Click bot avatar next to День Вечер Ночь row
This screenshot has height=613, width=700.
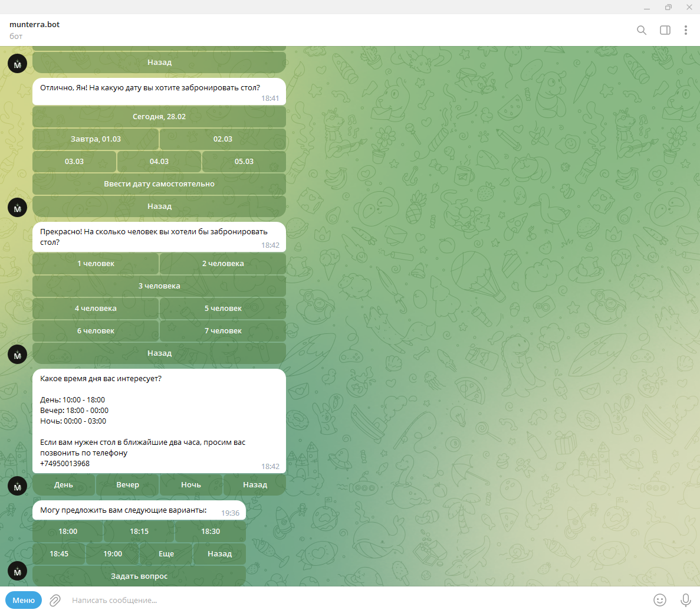click(18, 486)
